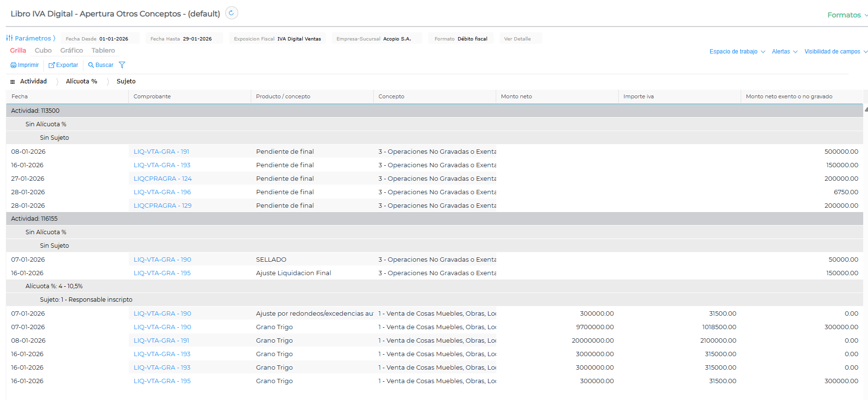The image size is (868, 400).
Task: Click the Imprimir printer icon
Action: (x=14, y=65)
